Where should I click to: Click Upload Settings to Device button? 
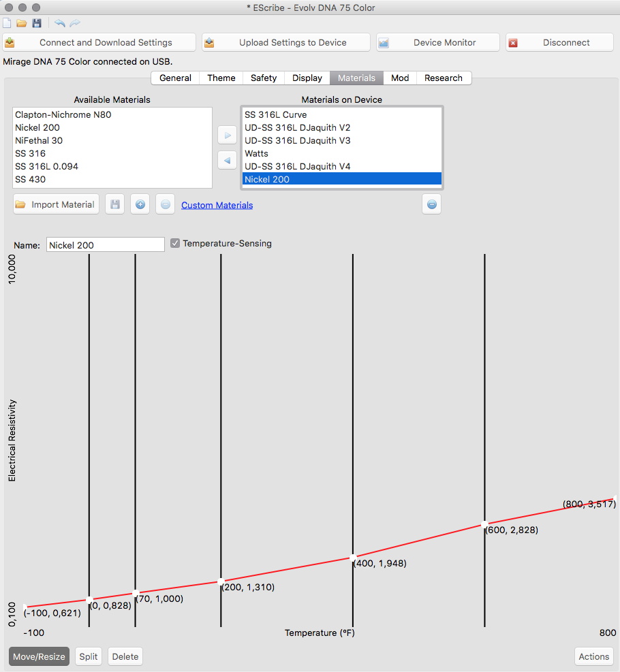(286, 42)
